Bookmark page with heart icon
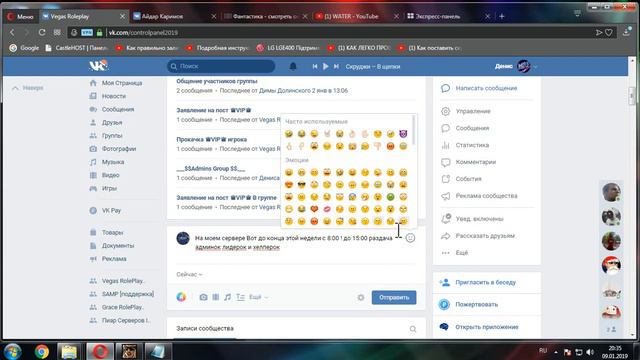 (x=609, y=32)
